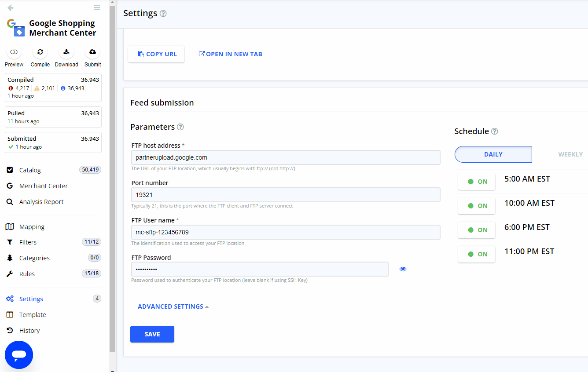Open the hamburger menu in sidebar
The width and height of the screenshot is (588, 372).
click(x=97, y=7)
